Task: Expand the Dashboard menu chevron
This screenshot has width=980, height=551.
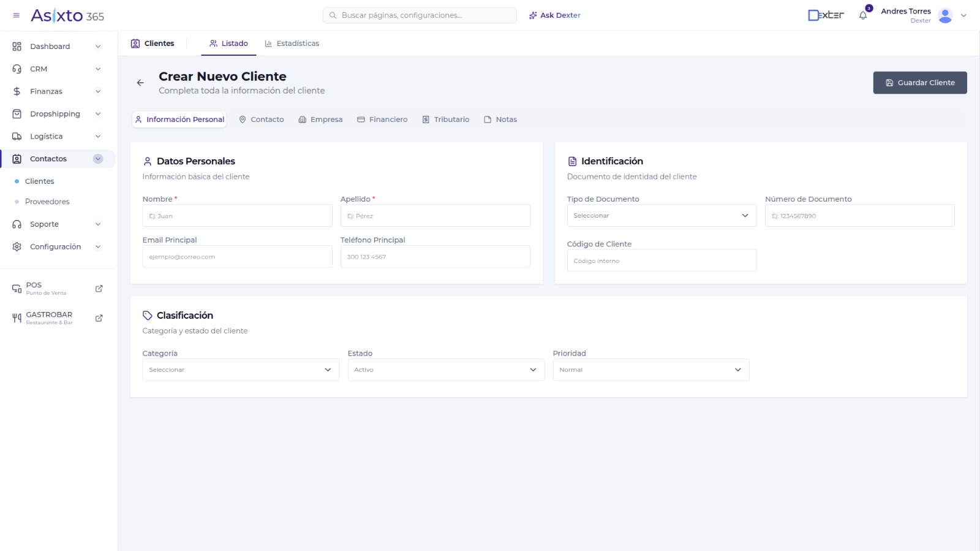Action: [98, 47]
